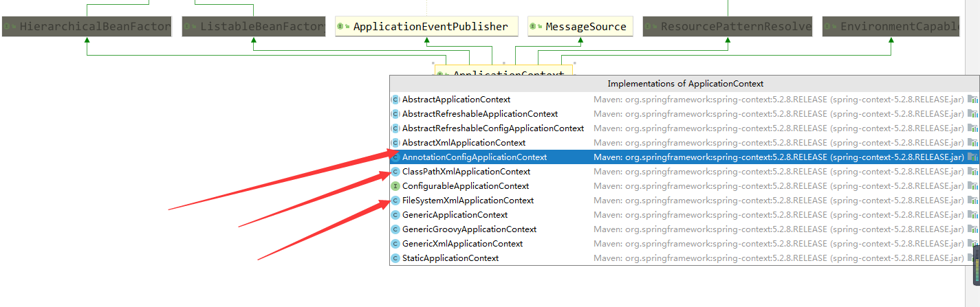Click the library icon on the AbstractApplicationContext row
The height and width of the screenshot is (307, 980).
click(x=972, y=100)
